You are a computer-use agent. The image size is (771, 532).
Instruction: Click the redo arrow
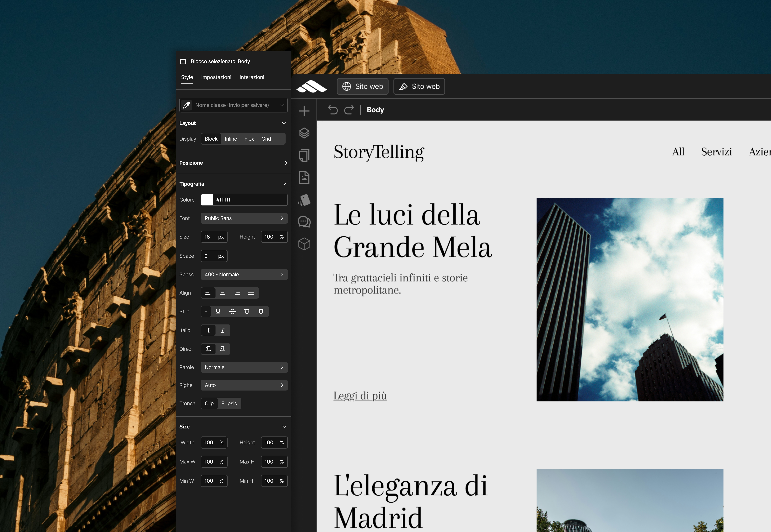(x=349, y=110)
